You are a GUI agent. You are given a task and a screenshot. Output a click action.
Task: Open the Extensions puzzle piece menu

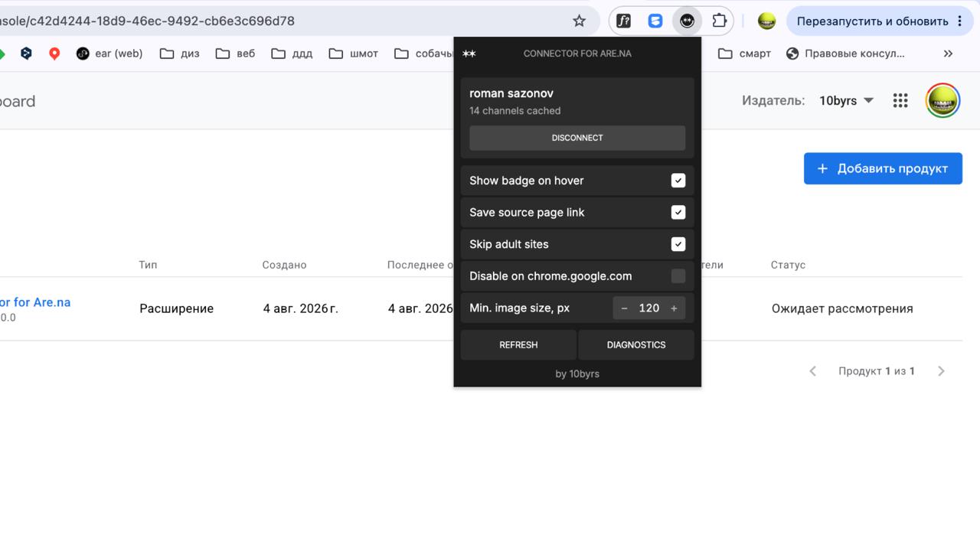click(x=720, y=21)
